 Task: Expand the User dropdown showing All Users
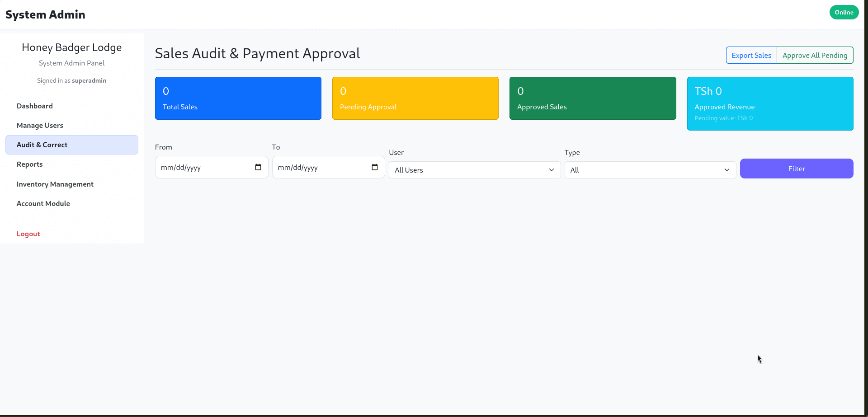pos(474,170)
